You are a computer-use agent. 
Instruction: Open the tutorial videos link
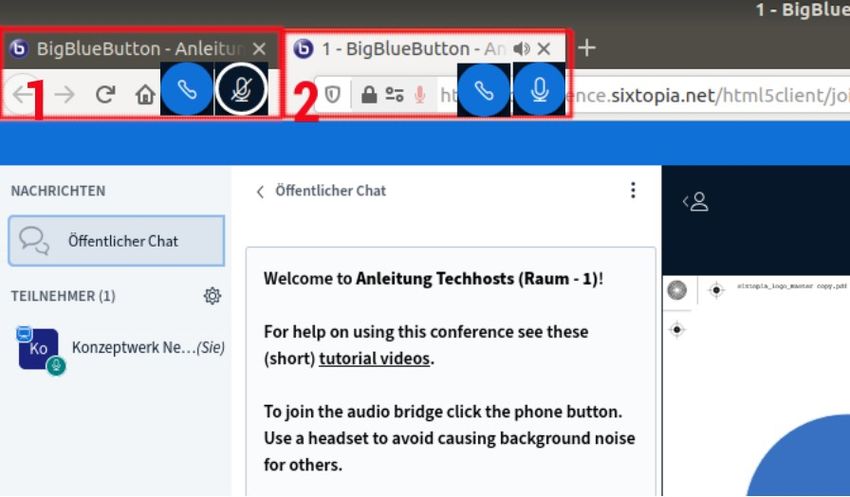click(374, 358)
